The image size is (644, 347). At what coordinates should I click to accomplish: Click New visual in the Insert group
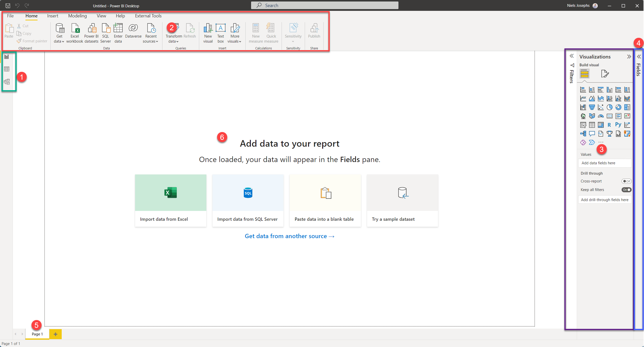coord(208,33)
